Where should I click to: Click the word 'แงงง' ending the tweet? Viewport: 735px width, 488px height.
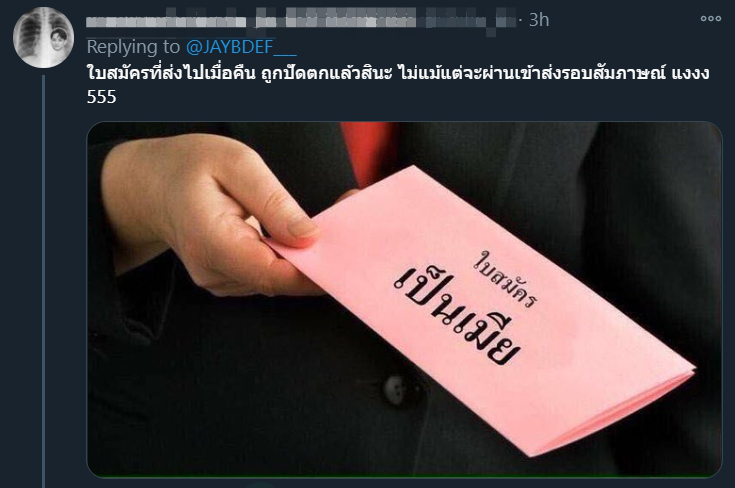[690, 74]
